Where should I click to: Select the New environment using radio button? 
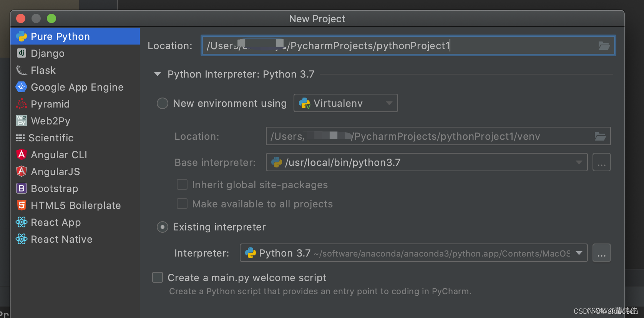click(163, 103)
